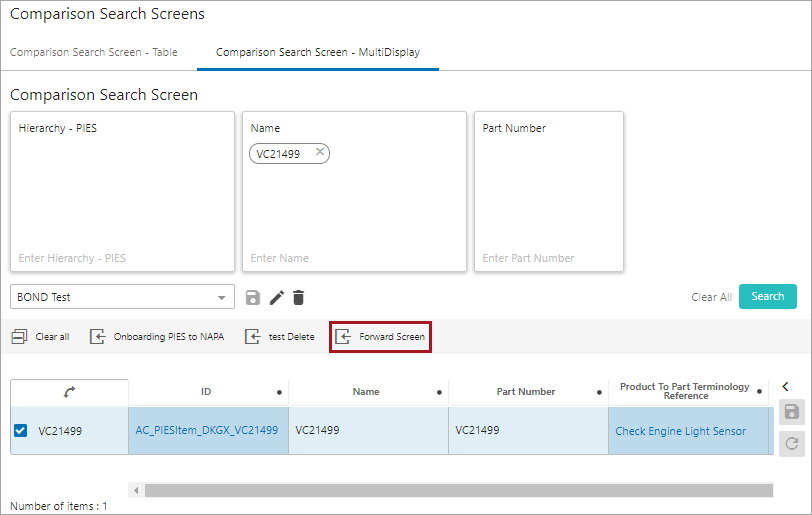Save table changes via side disk icon
This screenshot has width=812, height=515.
coord(792,412)
